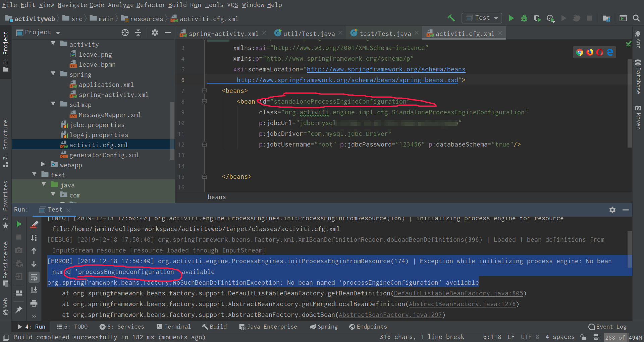Click the Build project hammer icon
The height and width of the screenshot is (342, 644).
pyautogui.click(x=451, y=18)
